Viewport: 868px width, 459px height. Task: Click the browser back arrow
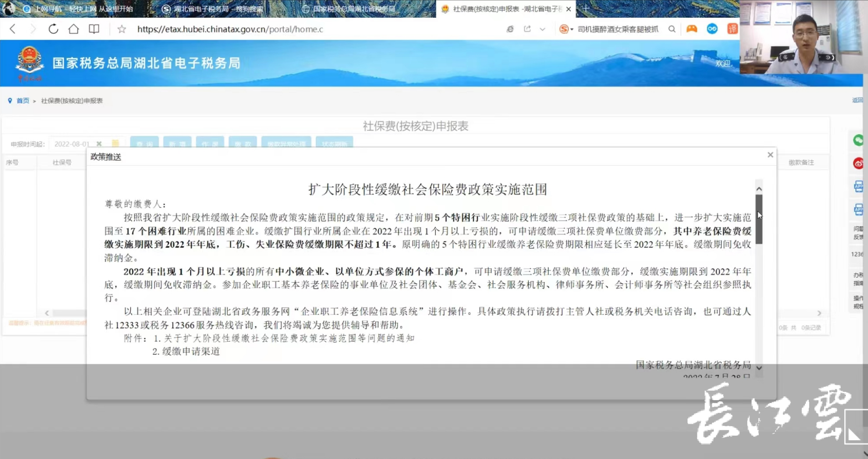click(x=13, y=29)
